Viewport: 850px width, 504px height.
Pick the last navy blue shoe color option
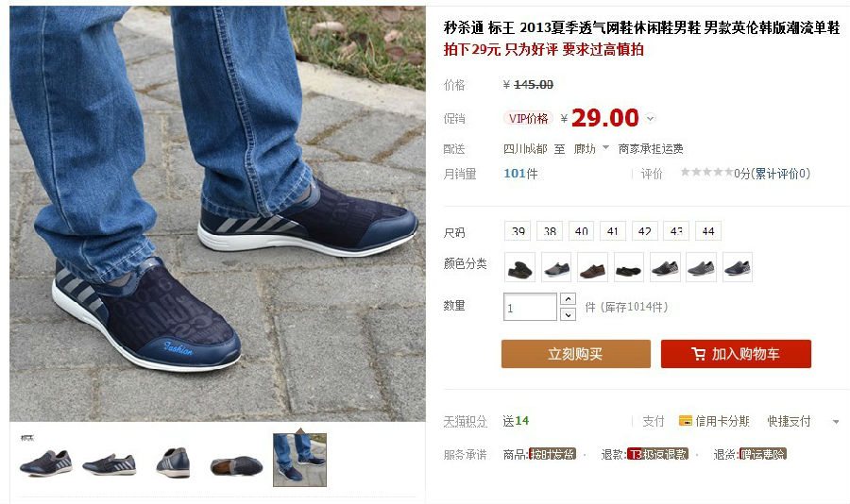tap(738, 267)
